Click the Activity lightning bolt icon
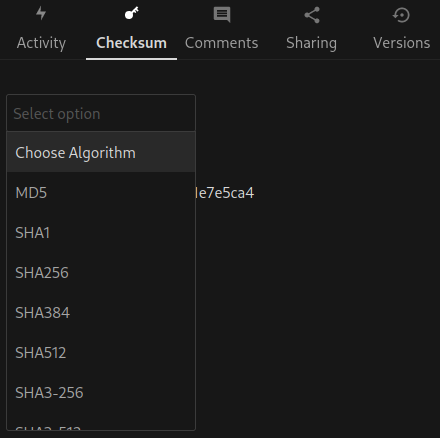Viewport: 440px width, 438px height. [41, 14]
